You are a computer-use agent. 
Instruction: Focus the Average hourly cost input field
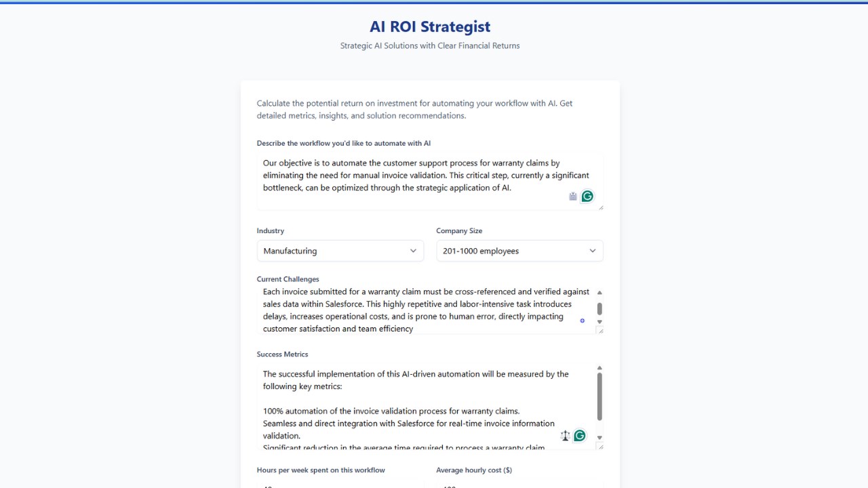(x=519, y=484)
